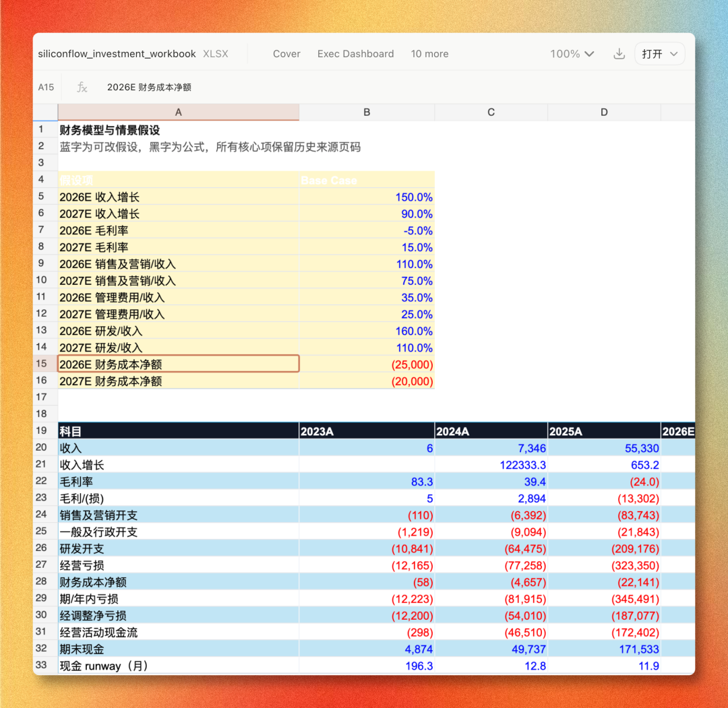728x708 pixels.
Task: Select cell 2027E 财务成本净额
Action: pos(178,381)
